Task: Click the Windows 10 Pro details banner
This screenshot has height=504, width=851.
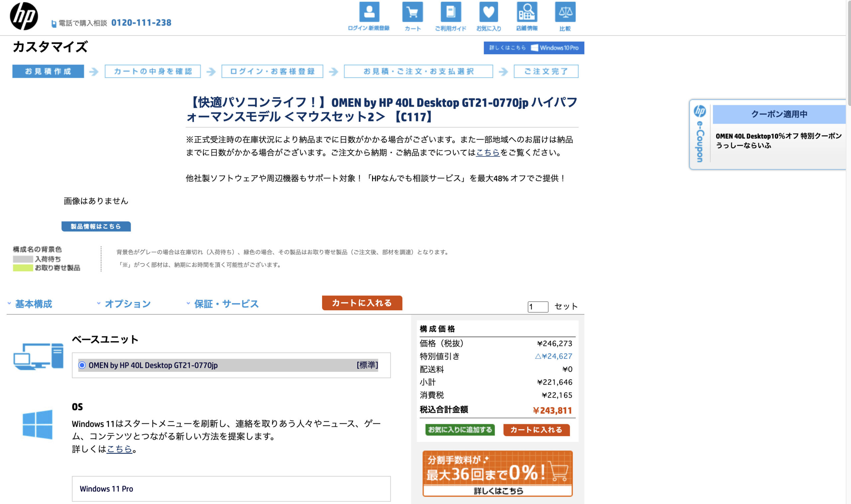Action: [x=534, y=48]
